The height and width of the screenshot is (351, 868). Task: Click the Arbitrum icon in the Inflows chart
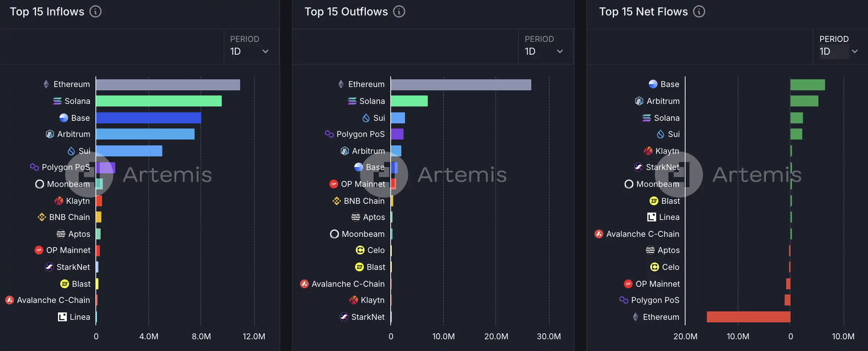click(x=50, y=134)
